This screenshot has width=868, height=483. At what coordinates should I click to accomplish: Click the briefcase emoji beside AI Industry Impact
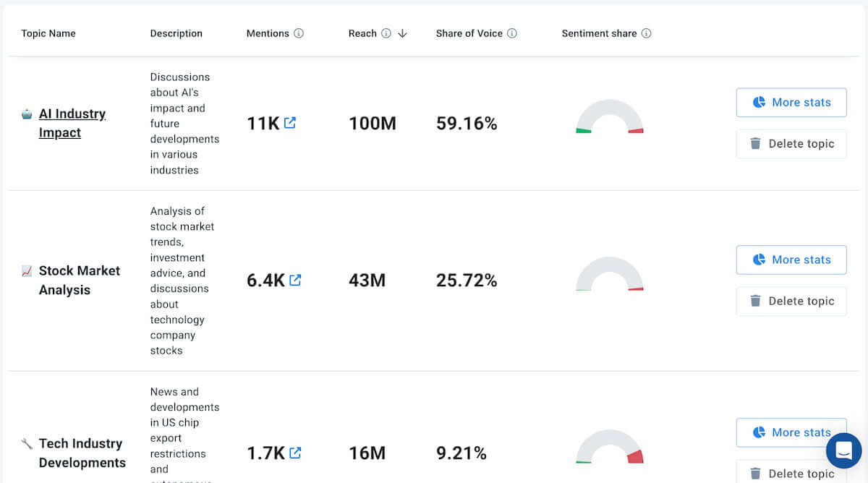pos(26,114)
